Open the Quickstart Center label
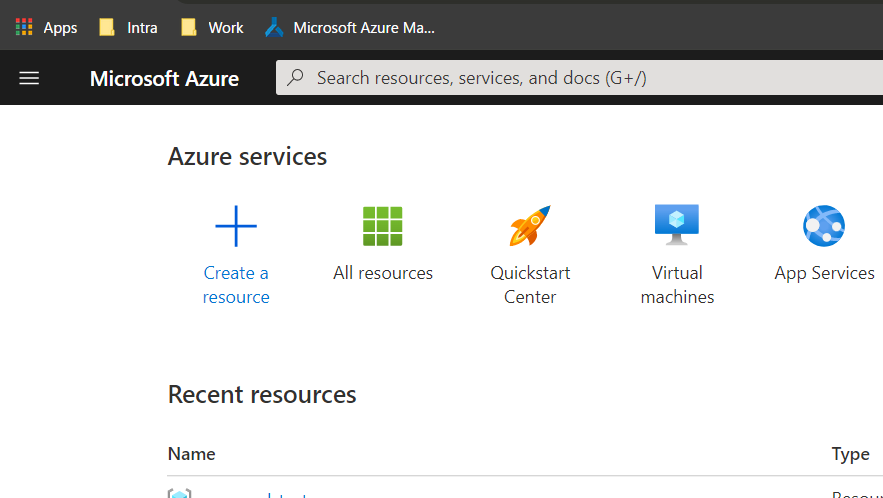 530,284
